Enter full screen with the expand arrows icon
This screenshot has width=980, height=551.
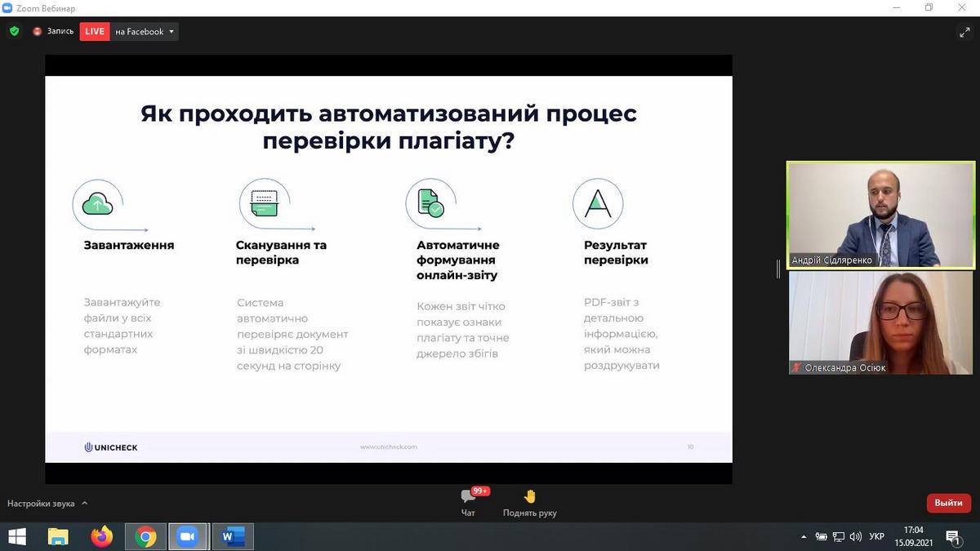point(964,33)
